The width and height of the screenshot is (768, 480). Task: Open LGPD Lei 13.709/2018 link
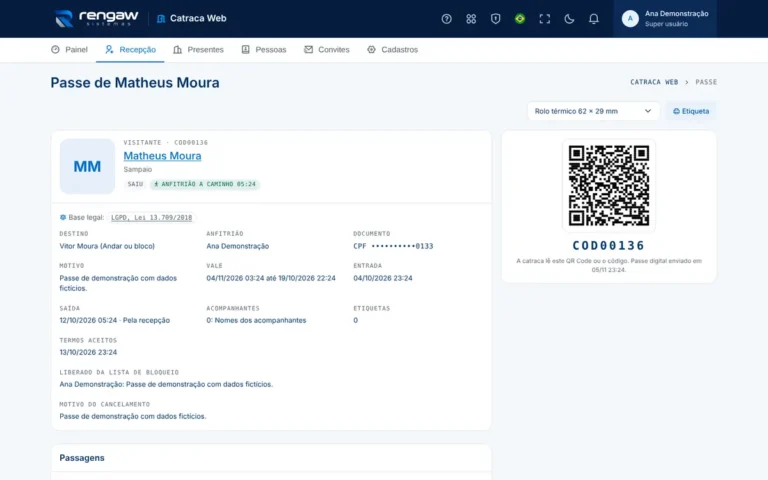point(151,217)
